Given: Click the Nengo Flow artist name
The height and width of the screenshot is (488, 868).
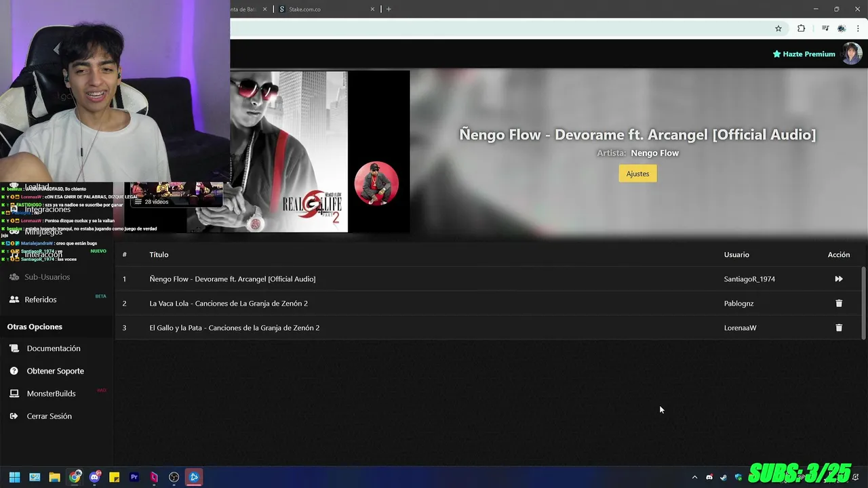Looking at the screenshot, I should pos(654,152).
